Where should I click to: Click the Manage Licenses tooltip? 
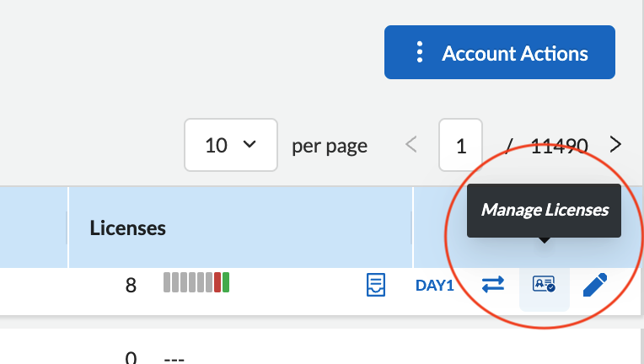click(x=544, y=210)
